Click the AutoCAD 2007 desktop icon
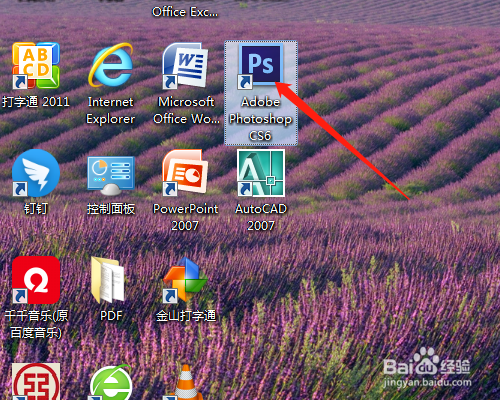500x400 pixels. click(261, 173)
